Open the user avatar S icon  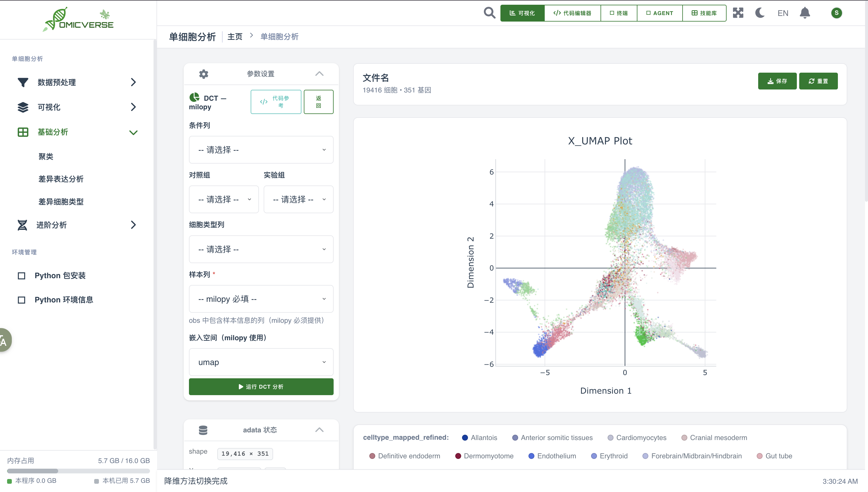click(836, 13)
